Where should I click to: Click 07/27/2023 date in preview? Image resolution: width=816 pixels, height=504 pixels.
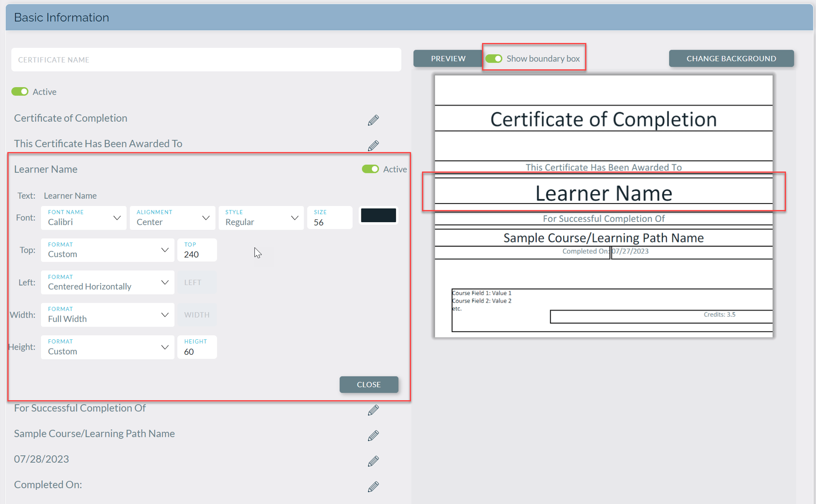(630, 251)
